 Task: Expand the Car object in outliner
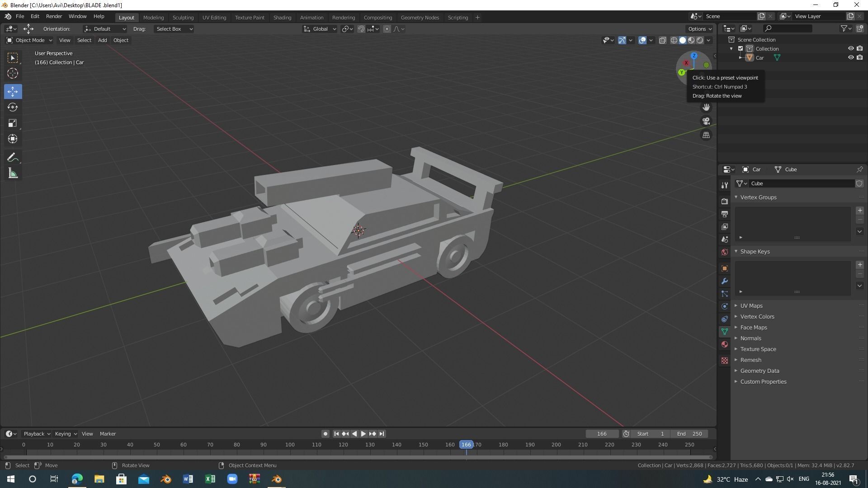(x=741, y=58)
